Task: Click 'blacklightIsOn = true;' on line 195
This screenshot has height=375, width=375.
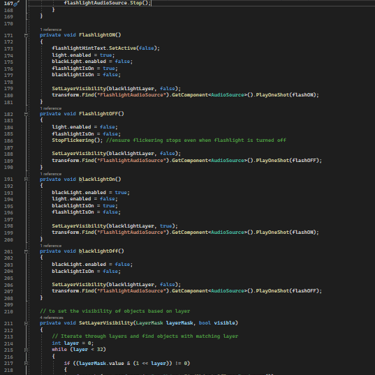Action: 85,206
